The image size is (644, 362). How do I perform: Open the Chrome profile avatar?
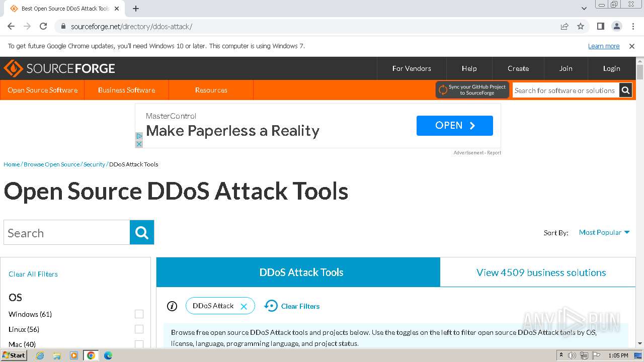(617, 26)
